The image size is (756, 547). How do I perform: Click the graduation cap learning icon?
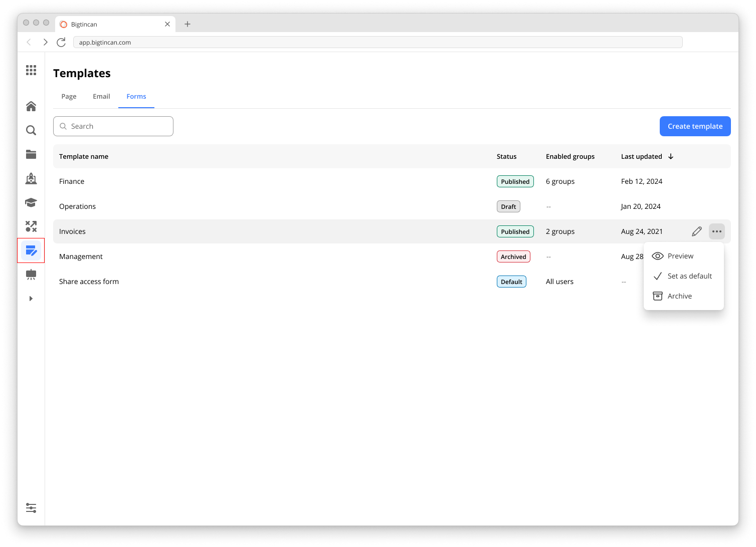(31, 202)
